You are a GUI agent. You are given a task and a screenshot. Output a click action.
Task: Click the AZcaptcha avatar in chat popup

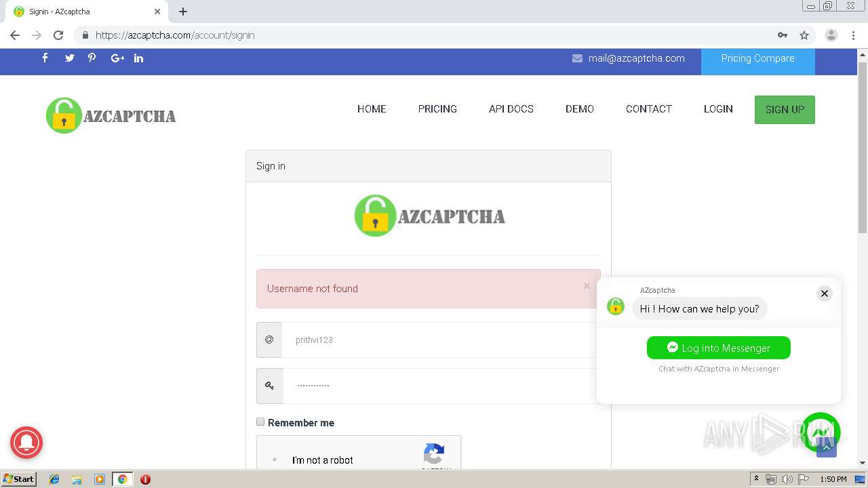[616, 306]
